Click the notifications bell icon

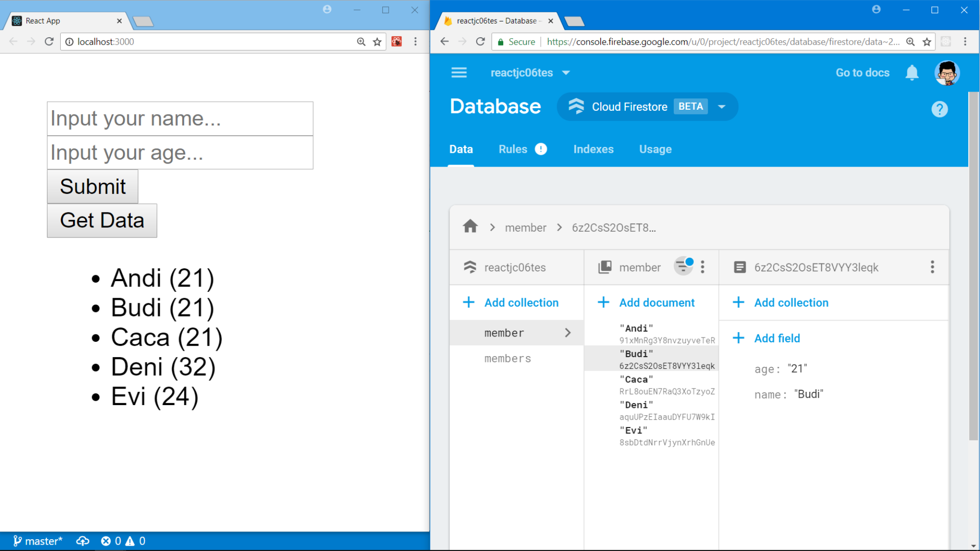(x=911, y=72)
